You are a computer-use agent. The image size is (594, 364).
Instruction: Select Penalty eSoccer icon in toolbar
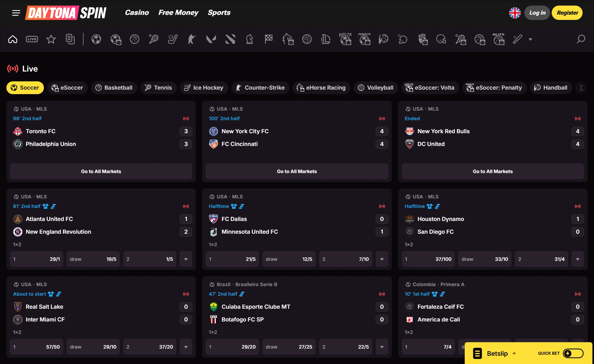click(364, 39)
